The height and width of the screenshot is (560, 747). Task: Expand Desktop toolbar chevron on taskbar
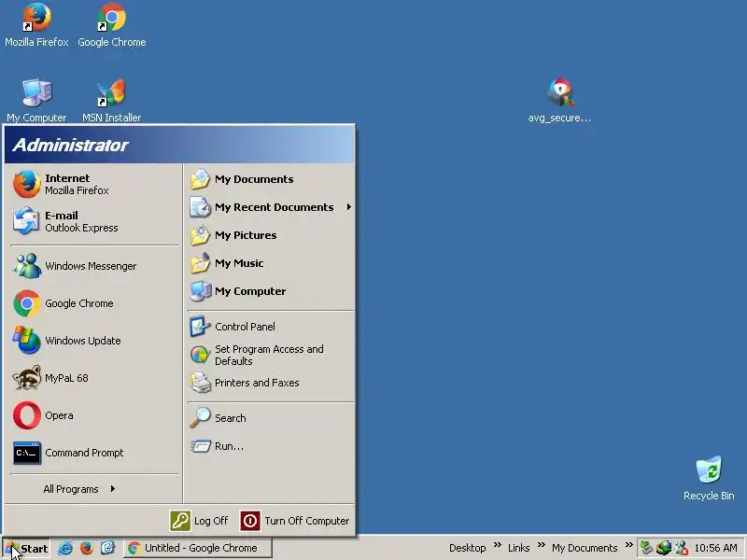(x=498, y=545)
